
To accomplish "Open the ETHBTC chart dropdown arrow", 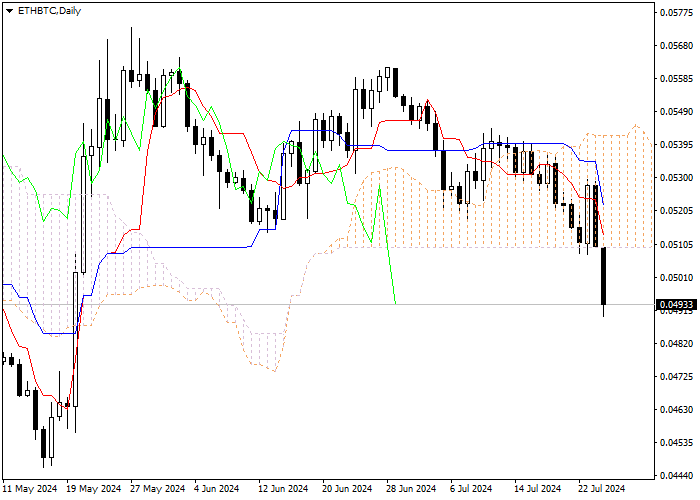I will click(9, 11).
